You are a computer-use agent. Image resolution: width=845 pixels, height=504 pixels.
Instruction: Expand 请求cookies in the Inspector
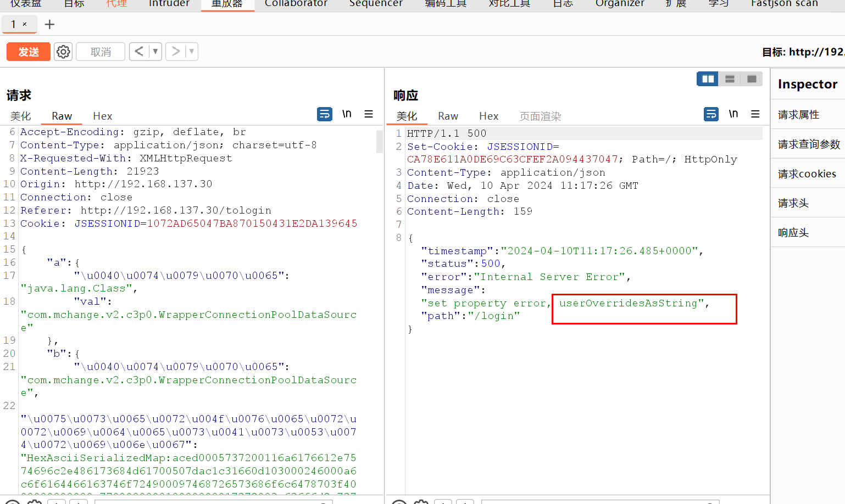coord(808,173)
